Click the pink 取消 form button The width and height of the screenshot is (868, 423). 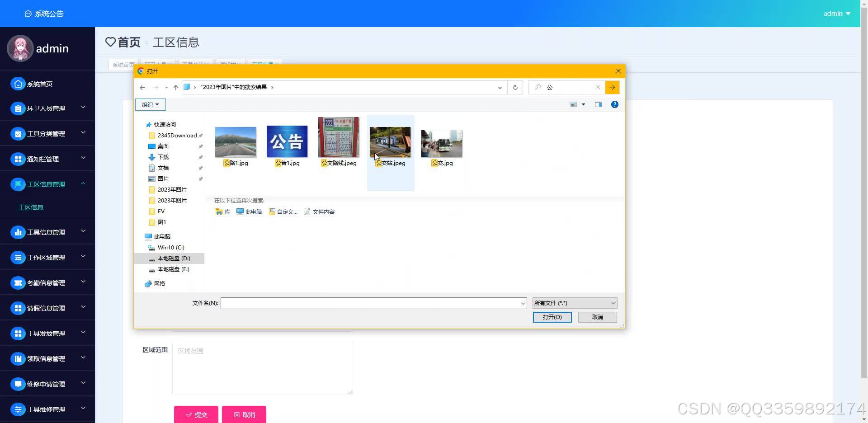coord(244,414)
